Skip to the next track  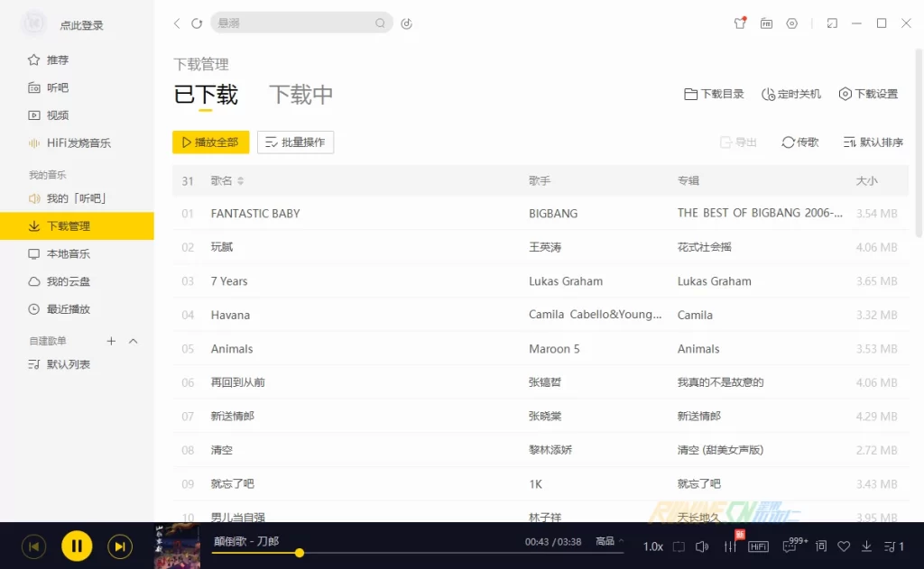click(120, 546)
